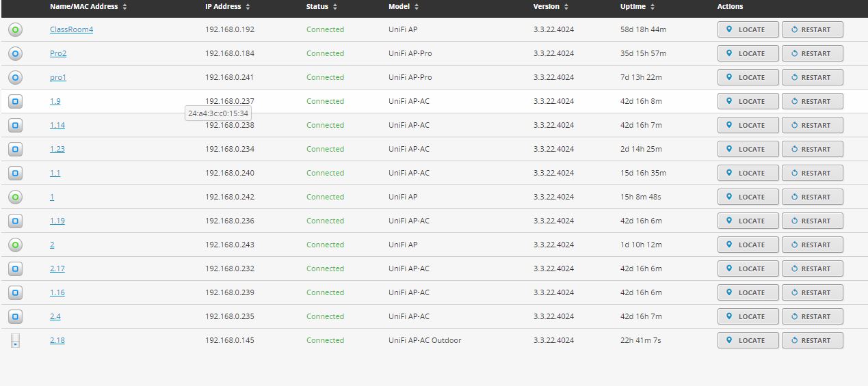Restart the ClassRoom4 access point
Image resolution: width=868 pixels, height=386 pixels.
coord(812,30)
